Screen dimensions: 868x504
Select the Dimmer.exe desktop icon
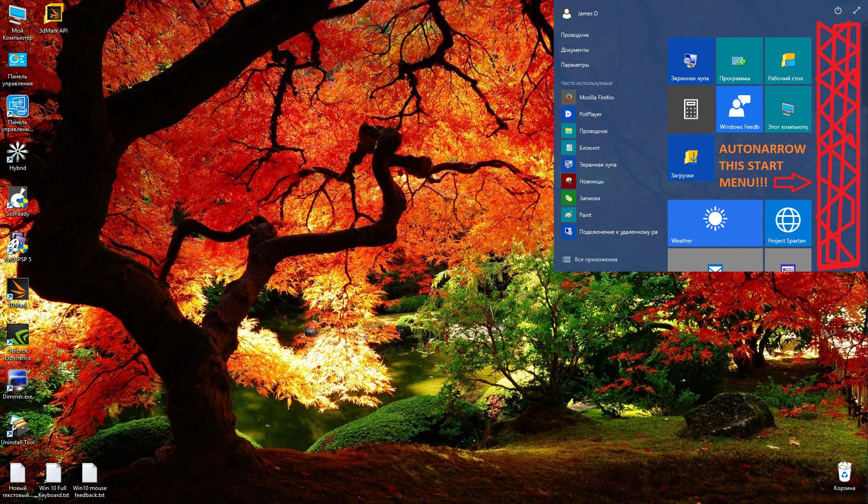click(18, 385)
